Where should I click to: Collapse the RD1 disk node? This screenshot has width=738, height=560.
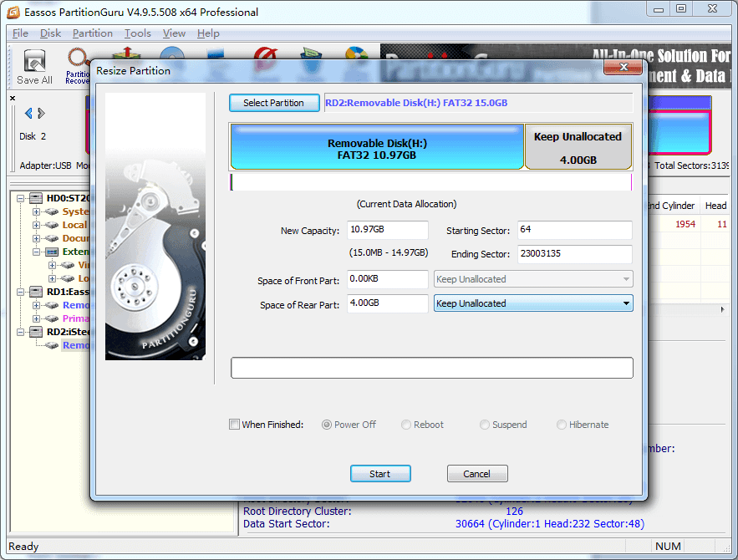[x=20, y=292]
